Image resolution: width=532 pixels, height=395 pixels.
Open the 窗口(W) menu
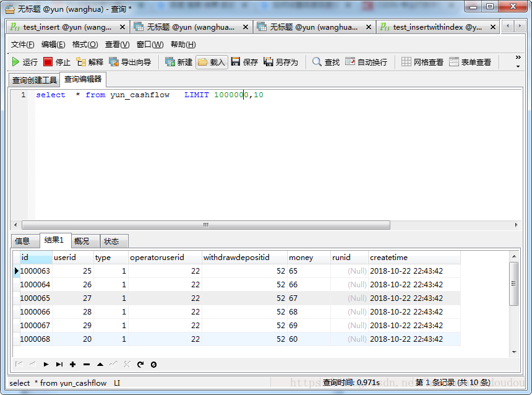(x=150, y=45)
